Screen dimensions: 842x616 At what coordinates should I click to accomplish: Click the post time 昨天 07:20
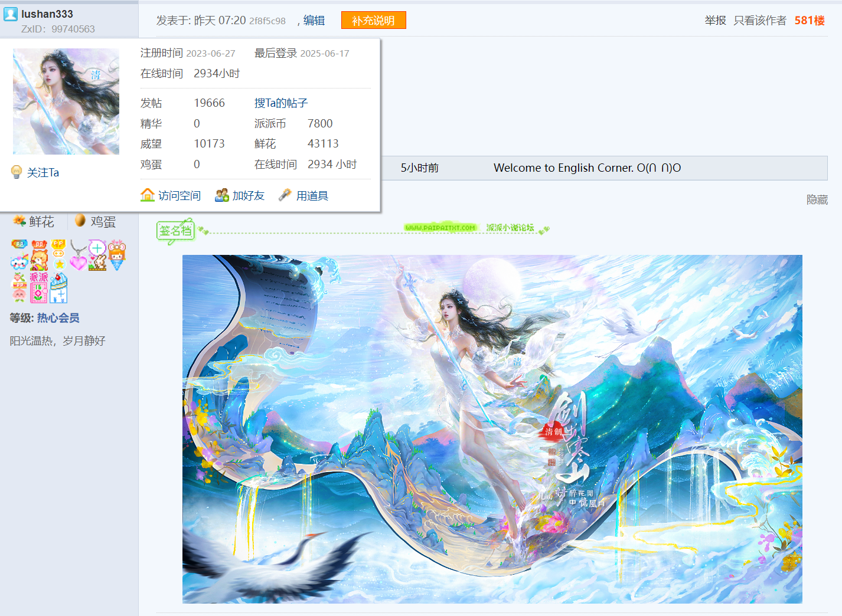(220, 21)
